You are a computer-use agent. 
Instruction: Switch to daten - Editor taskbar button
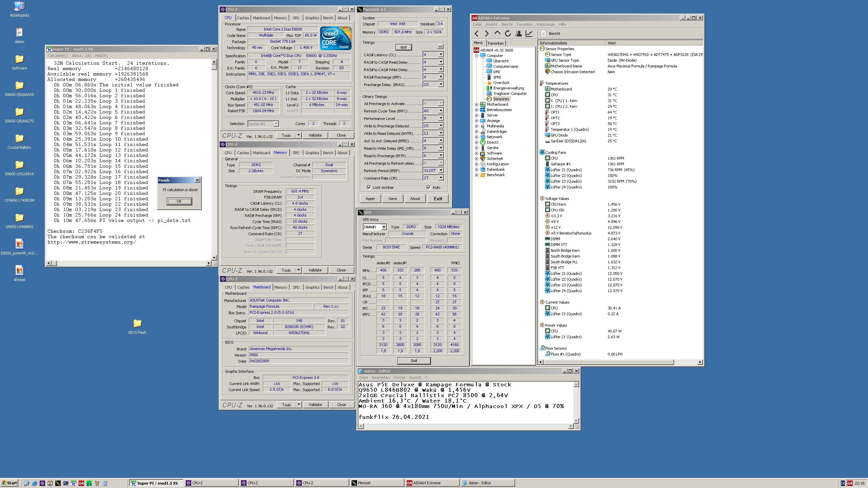point(488,483)
